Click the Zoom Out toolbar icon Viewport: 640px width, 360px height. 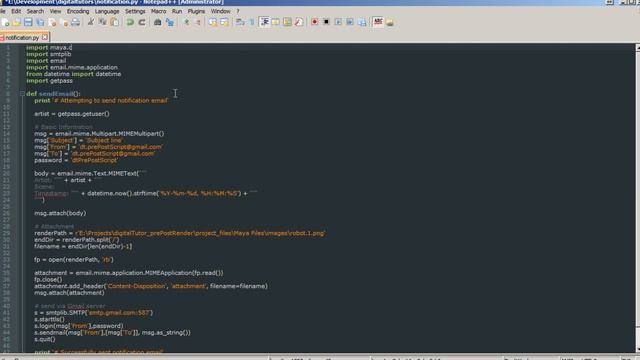point(198,22)
